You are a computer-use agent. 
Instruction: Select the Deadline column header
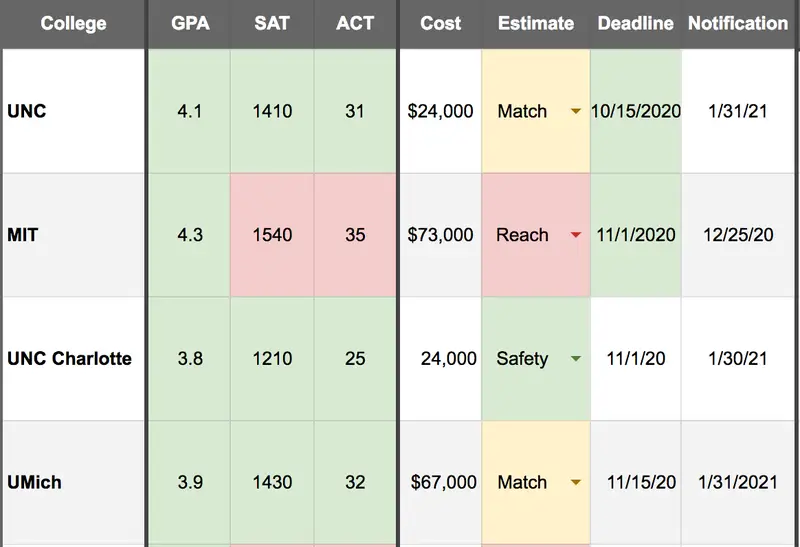[635, 23]
